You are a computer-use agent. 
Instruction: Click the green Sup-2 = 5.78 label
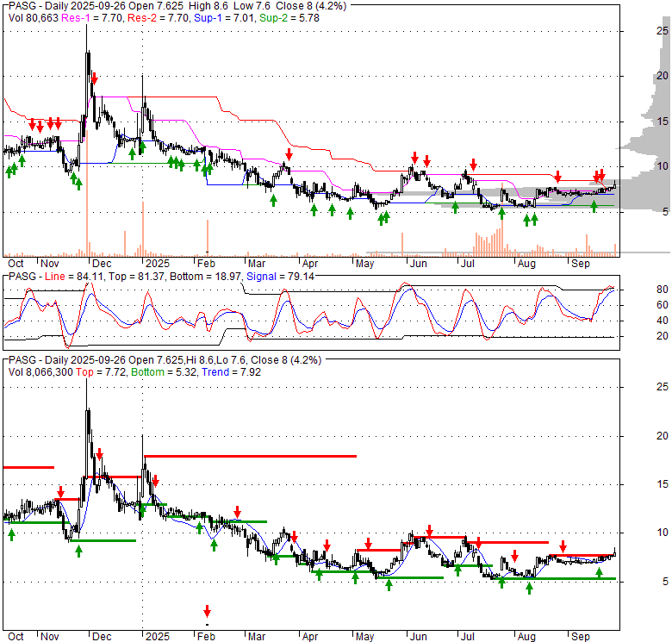point(289,18)
